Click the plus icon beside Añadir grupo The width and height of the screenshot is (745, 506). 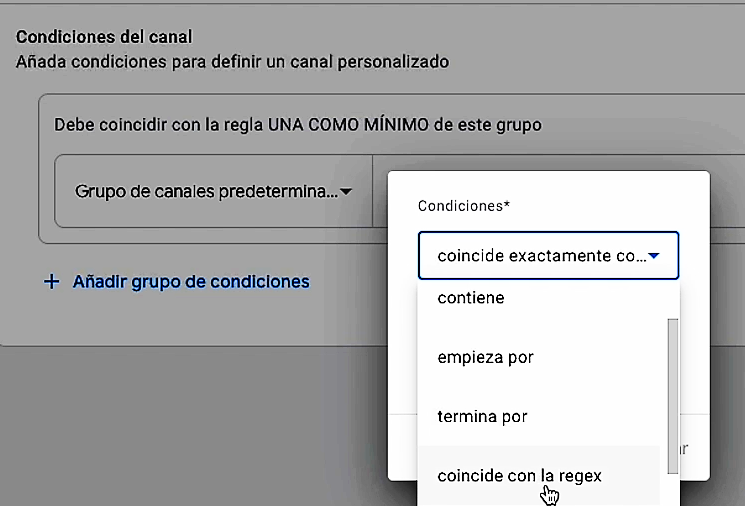tap(52, 282)
